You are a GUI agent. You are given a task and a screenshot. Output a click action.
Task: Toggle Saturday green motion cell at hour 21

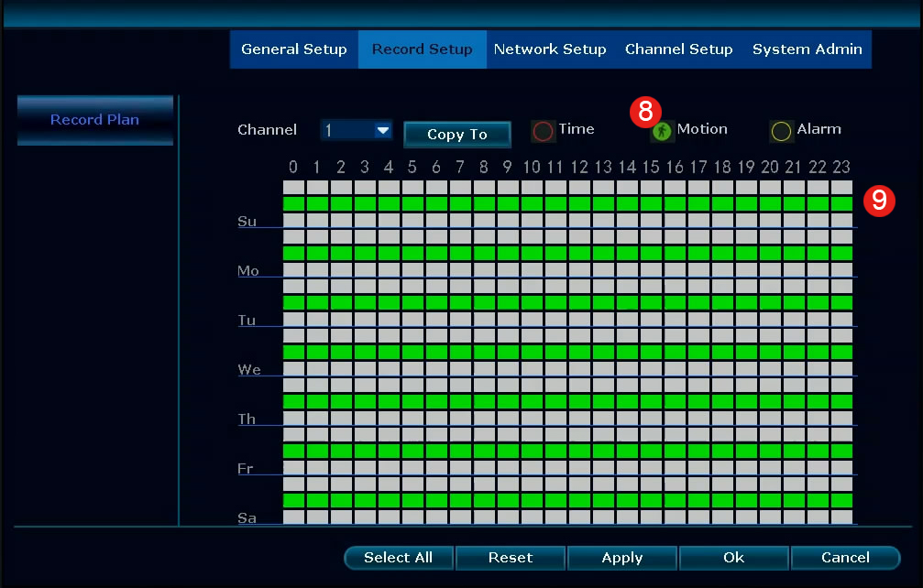coord(794,500)
